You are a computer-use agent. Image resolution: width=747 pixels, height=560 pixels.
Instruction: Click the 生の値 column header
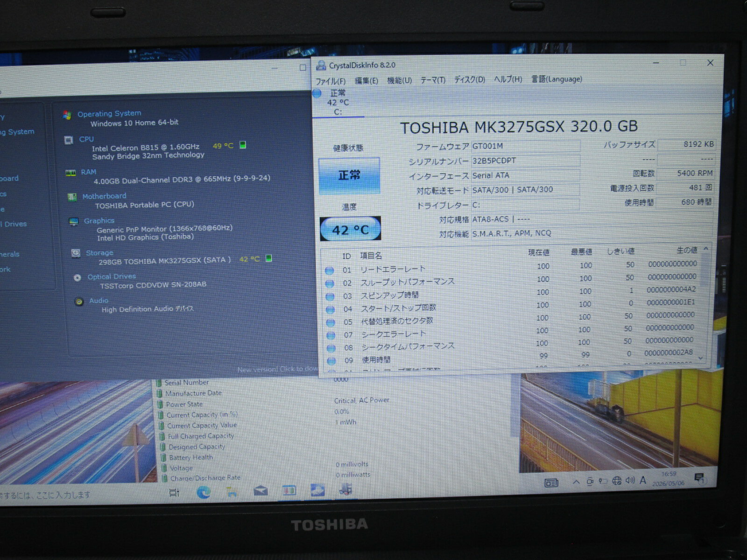pyautogui.click(x=687, y=251)
